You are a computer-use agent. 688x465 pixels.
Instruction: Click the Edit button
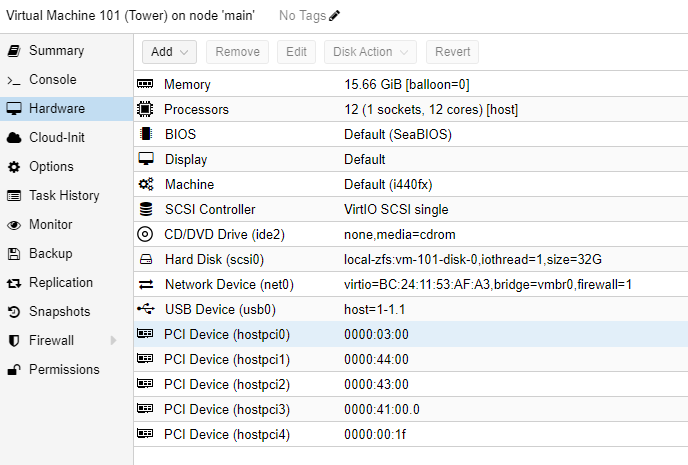(x=296, y=52)
